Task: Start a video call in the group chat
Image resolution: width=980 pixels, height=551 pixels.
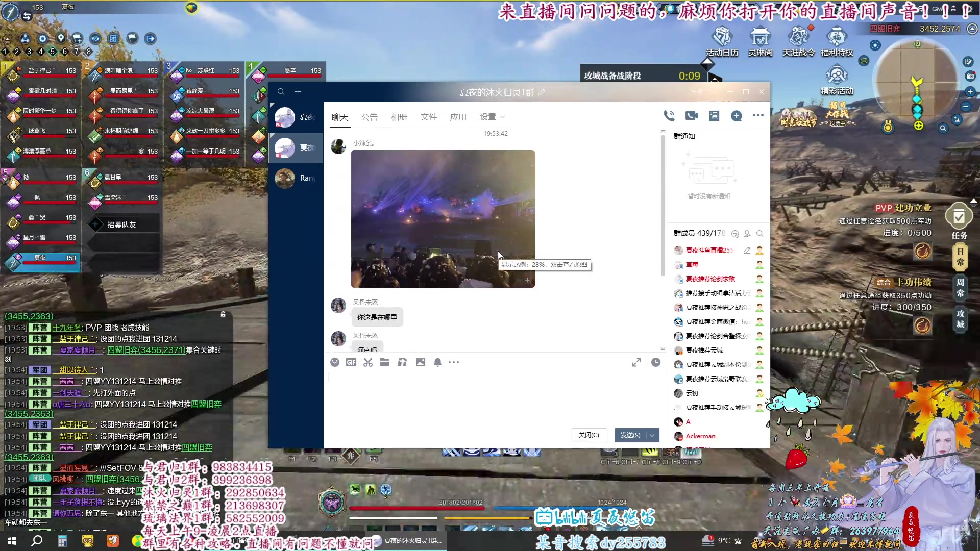Action: tap(691, 116)
